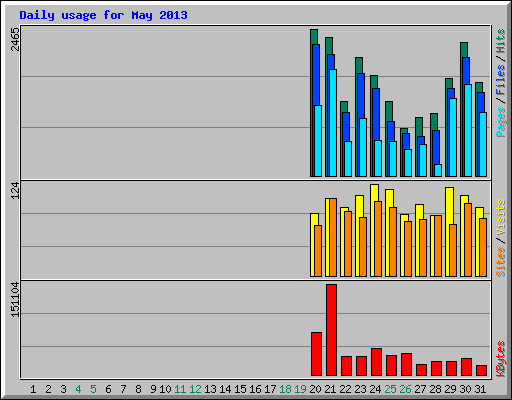The height and width of the screenshot is (400, 512).
Task: Click the orange Sites bar for day 21
Action: pyautogui.click(x=333, y=237)
